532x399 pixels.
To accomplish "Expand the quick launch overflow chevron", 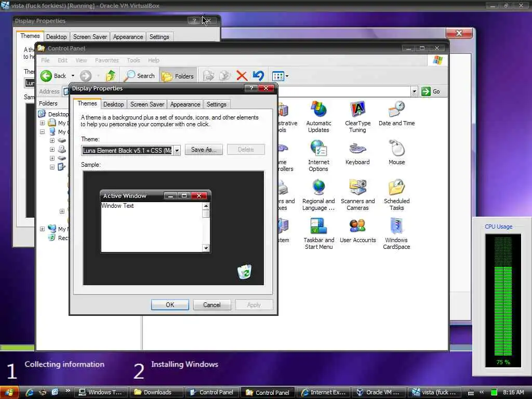I will click(x=68, y=391).
